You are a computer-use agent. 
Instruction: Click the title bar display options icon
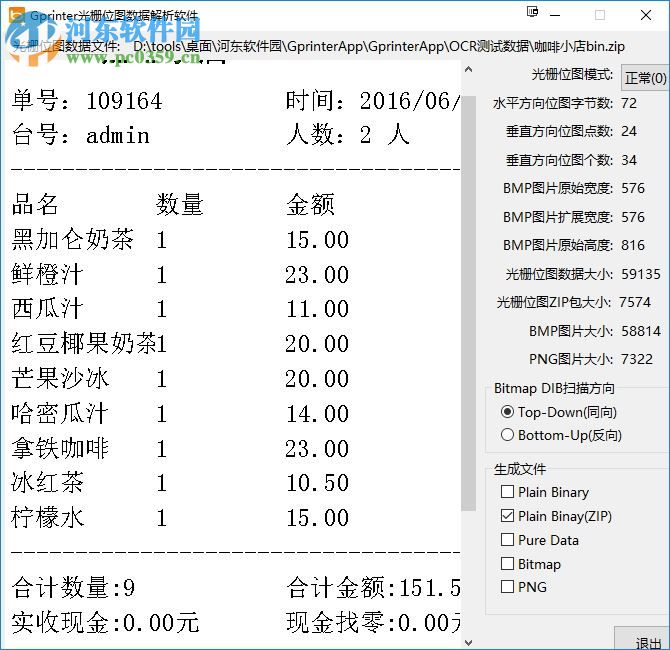(532, 11)
